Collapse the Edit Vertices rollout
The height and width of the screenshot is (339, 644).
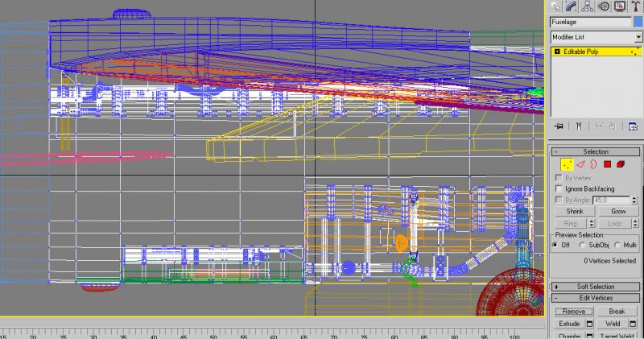click(596, 298)
